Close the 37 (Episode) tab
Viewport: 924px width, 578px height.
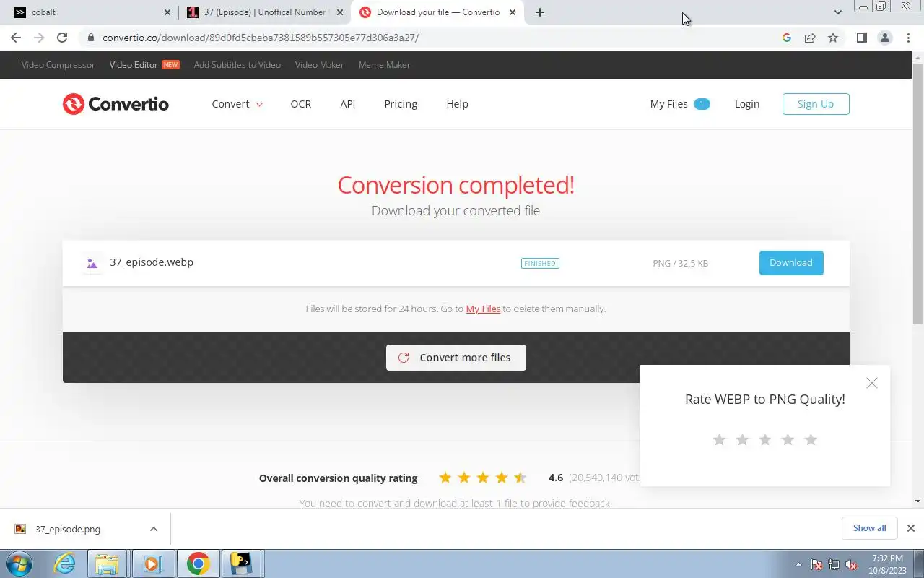click(x=340, y=12)
